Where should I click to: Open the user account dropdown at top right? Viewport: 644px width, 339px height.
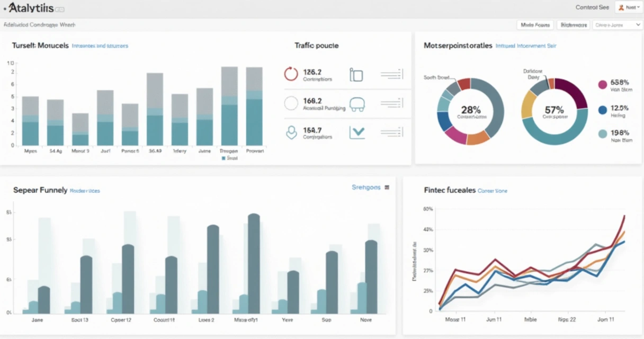click(628, 7)
